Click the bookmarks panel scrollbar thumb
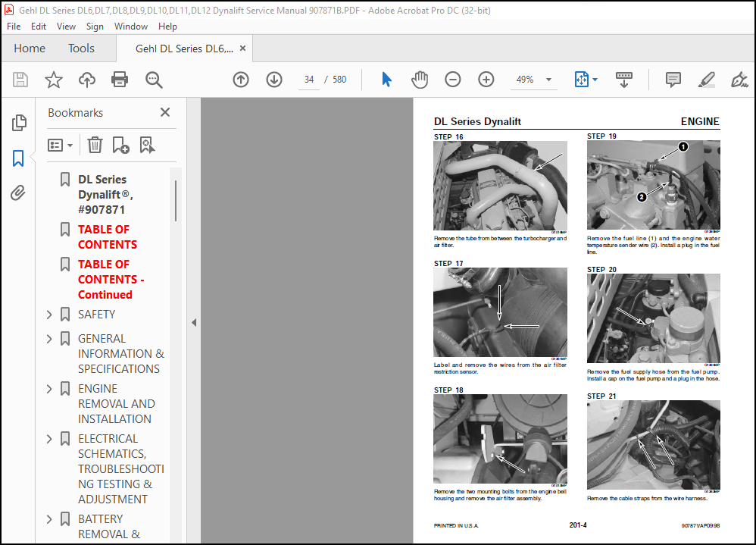The height and width of the screenshot is (545, 756). click(x=176, y=201)
